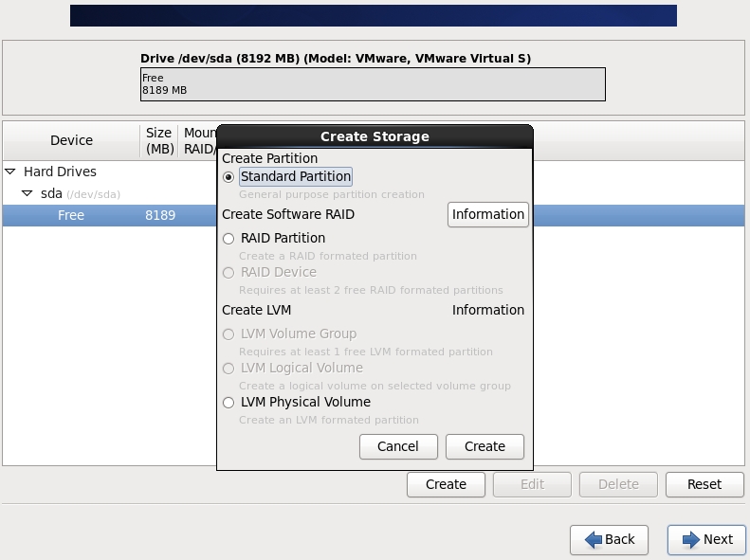Choose the RAID Partition radio option
750x560 pixels.
point(229,239)
